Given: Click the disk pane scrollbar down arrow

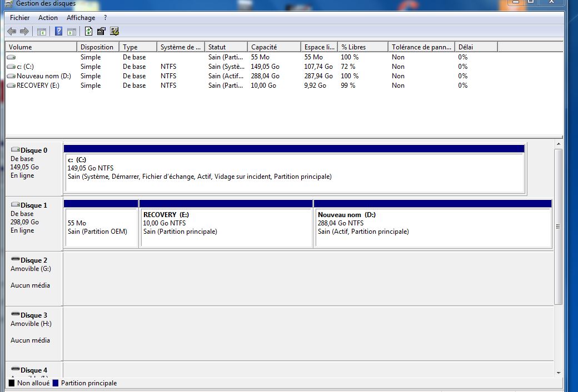Looking at the screenshot, I should [559, 373].
